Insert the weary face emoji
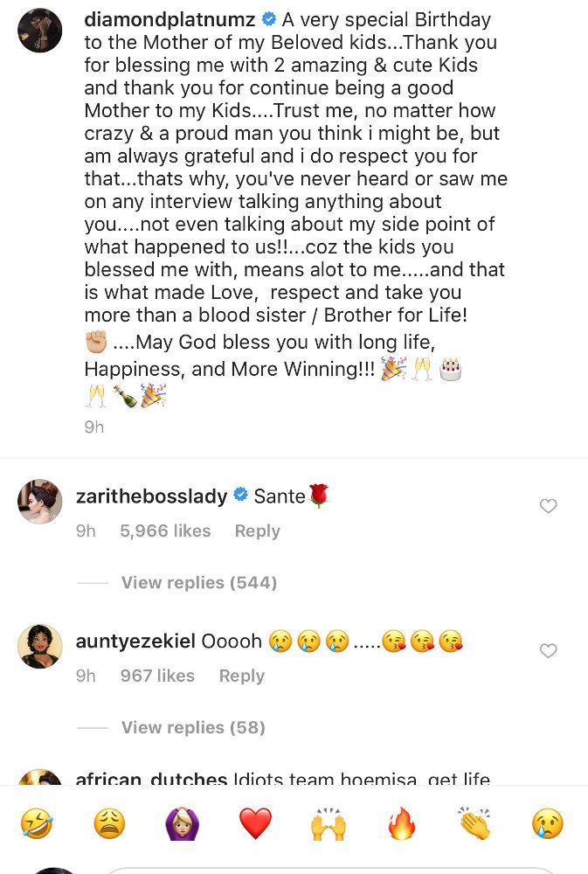This screenshot has width=588, height=874. (109, 824)
